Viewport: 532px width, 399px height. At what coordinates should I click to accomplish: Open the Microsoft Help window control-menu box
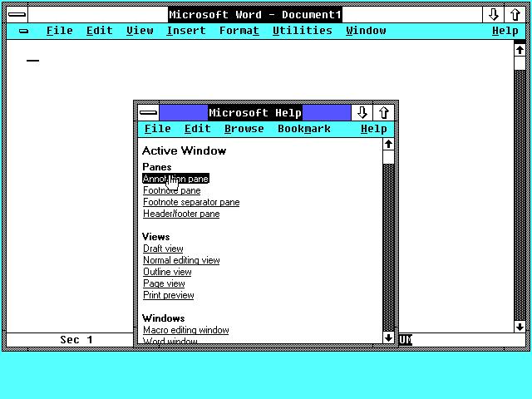(149, 112)
